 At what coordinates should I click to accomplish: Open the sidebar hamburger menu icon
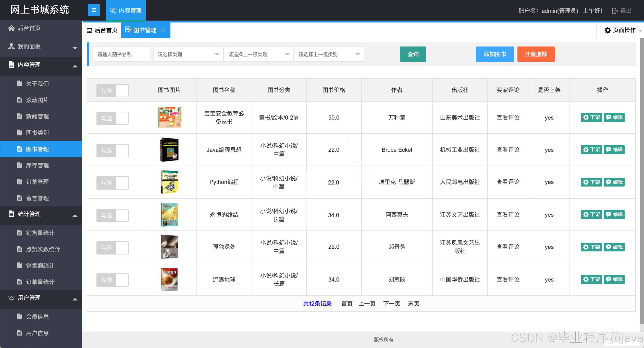(94, 10)
